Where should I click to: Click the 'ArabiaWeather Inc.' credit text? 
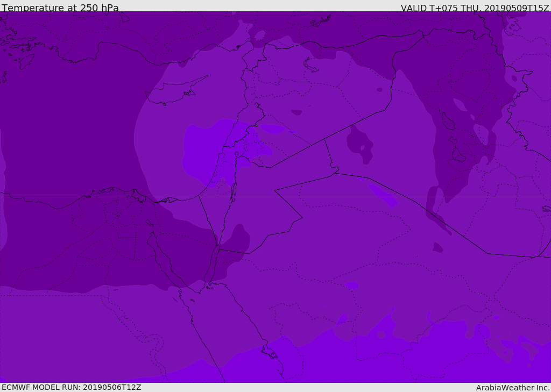pos(512,388)
